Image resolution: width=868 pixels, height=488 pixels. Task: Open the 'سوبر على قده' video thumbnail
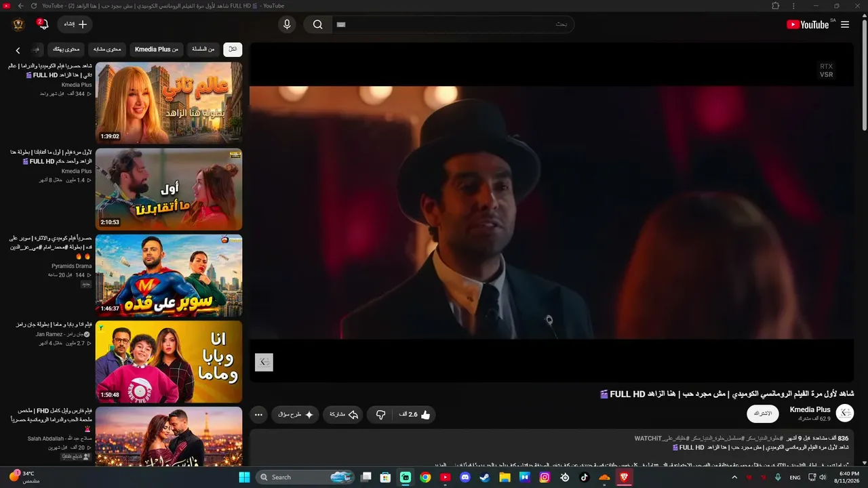coord(169,275)
